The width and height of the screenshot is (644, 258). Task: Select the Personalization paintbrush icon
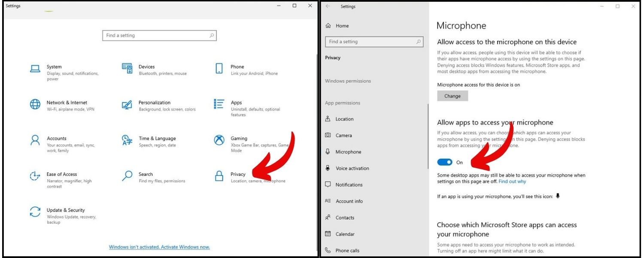[x=127, y=104]
